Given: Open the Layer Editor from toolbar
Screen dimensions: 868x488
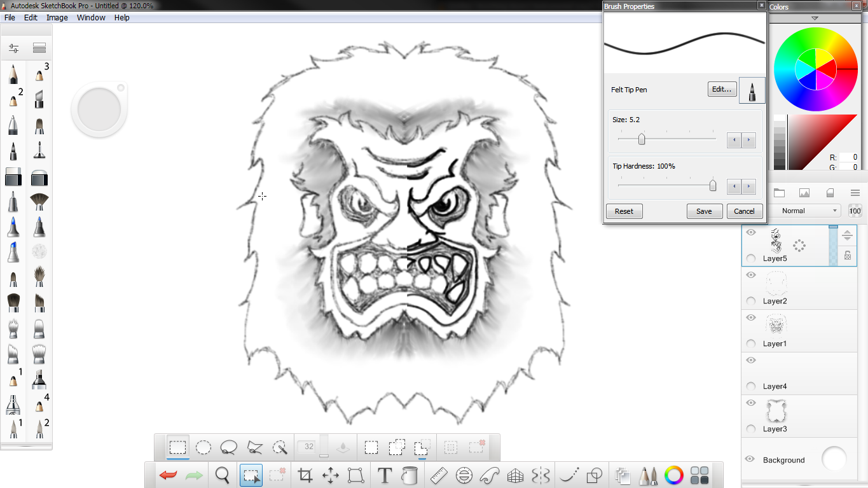Looking at the screenshot, I should click(623, 475).
